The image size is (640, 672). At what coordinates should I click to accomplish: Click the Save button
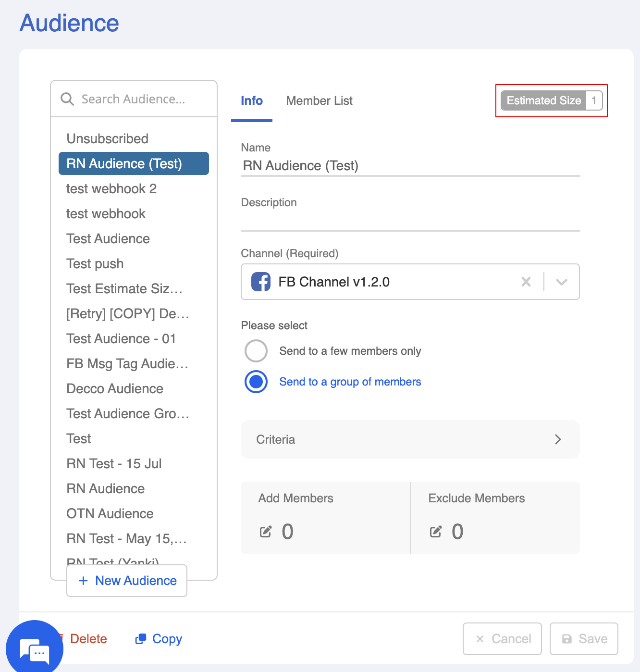coord(584,639)
